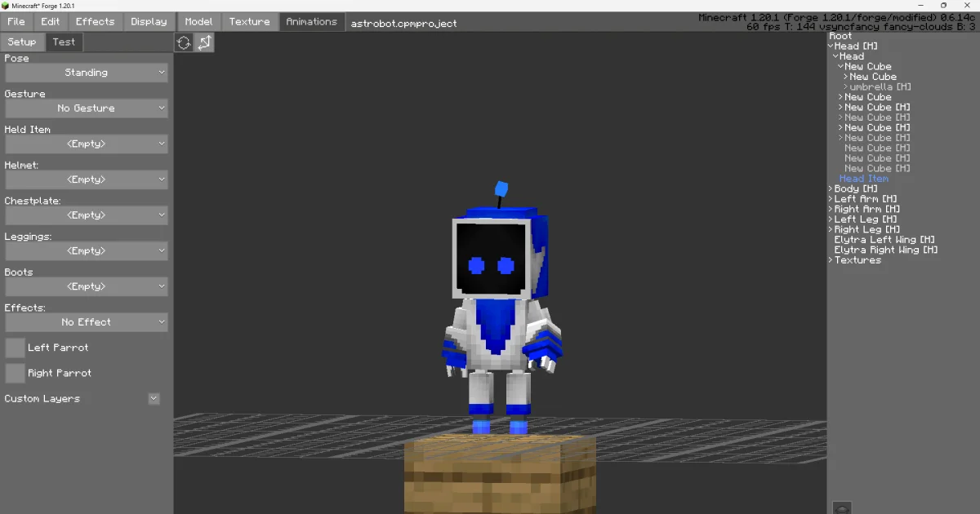Viewport: 980px width, 514px height.
Task: Open the Display menu
Action: pyautogui.click(x=148, y=21)
